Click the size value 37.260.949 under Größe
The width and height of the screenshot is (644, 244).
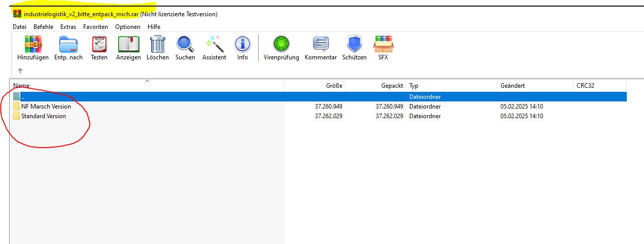coord(329,107)
